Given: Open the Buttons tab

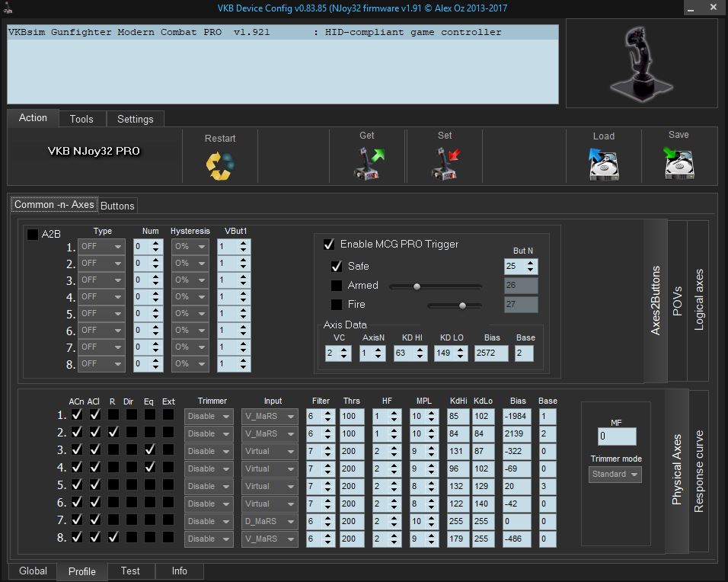Looking at the screenshot, I should tap(117, 206).
